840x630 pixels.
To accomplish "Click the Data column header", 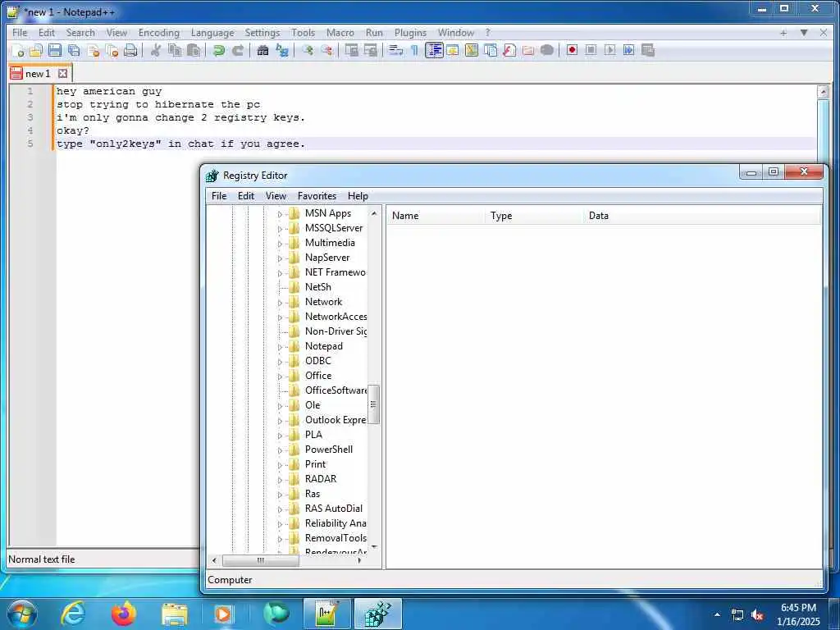I will click(702, 216).
